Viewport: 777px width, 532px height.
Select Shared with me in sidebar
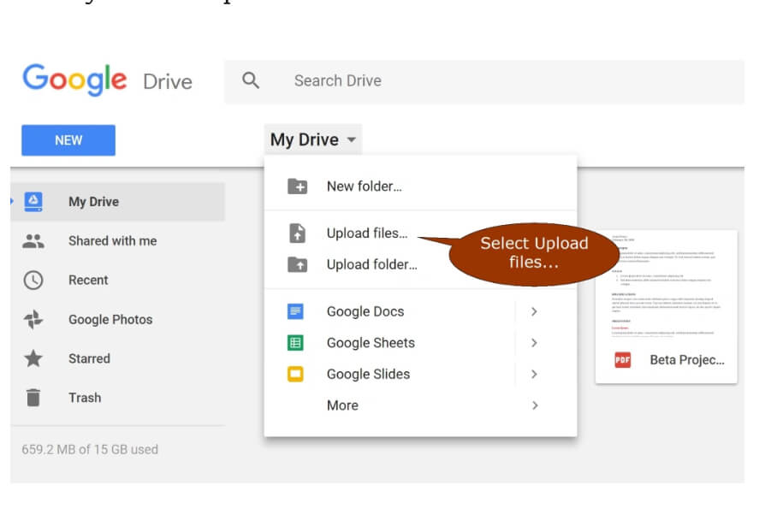tap(112, 241)
